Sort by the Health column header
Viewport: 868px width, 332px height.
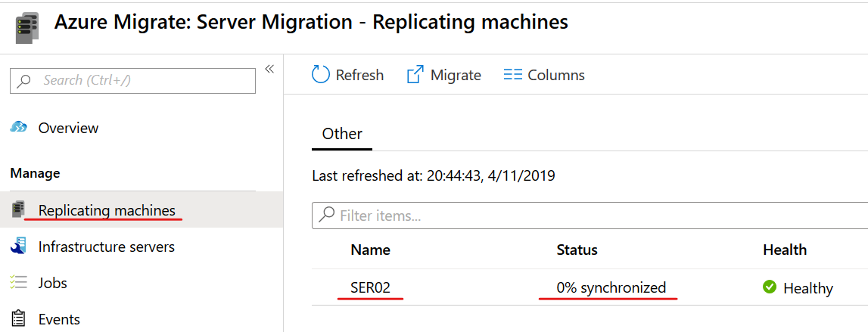click(785, 250)
